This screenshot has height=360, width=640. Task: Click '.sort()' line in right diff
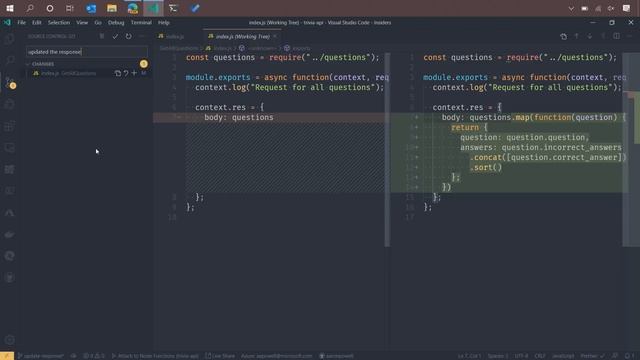[486, 167]
